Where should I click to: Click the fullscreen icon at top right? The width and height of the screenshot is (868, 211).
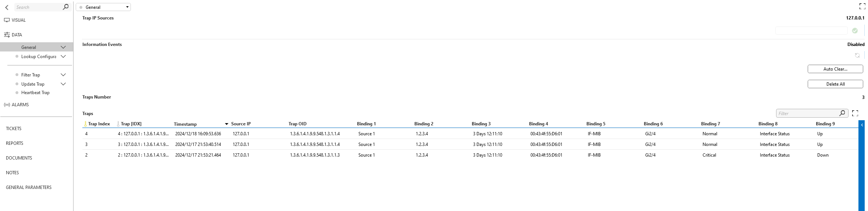[x=862, y=6]
